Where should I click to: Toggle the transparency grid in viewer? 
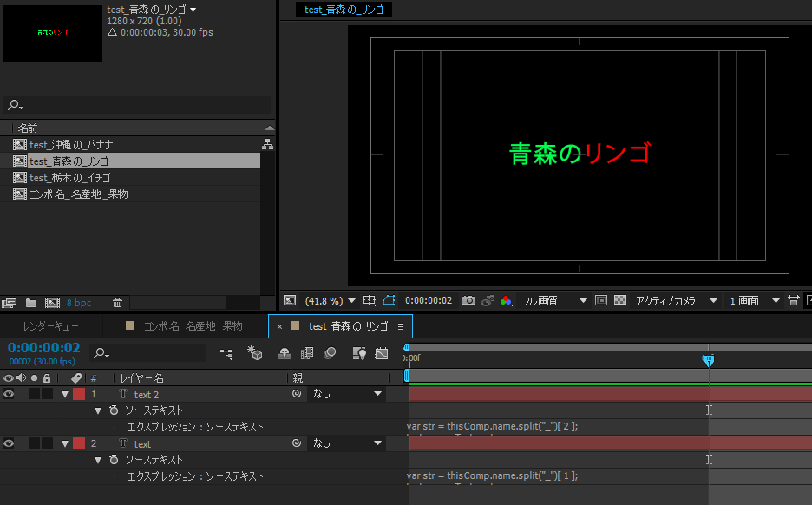620,301
